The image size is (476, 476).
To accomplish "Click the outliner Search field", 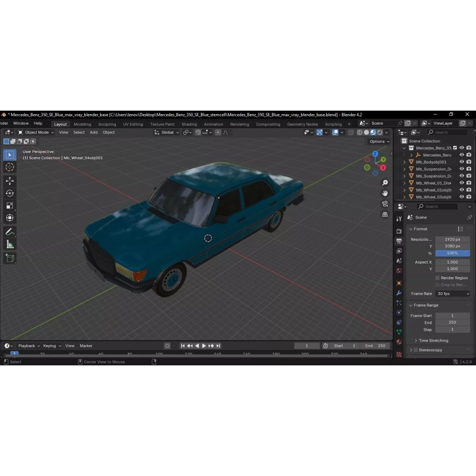I will [447, 132].
